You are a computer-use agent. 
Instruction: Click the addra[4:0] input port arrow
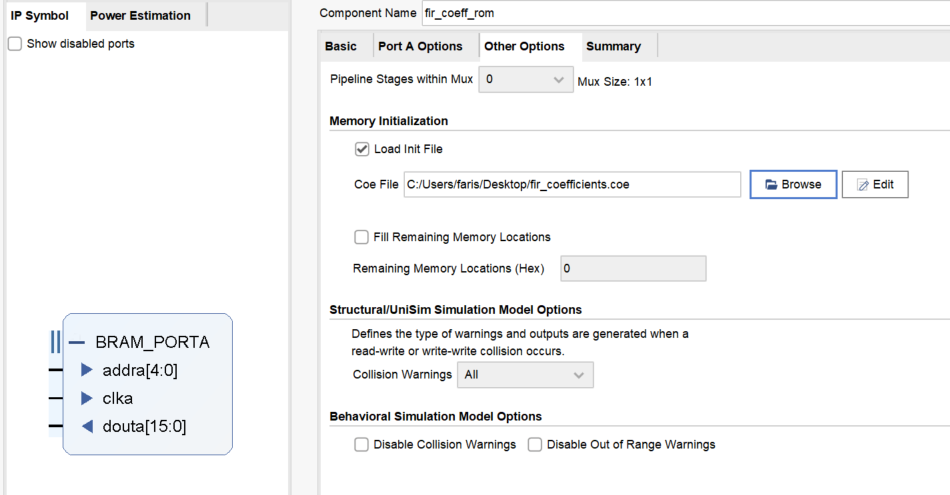tap(87, 370)
